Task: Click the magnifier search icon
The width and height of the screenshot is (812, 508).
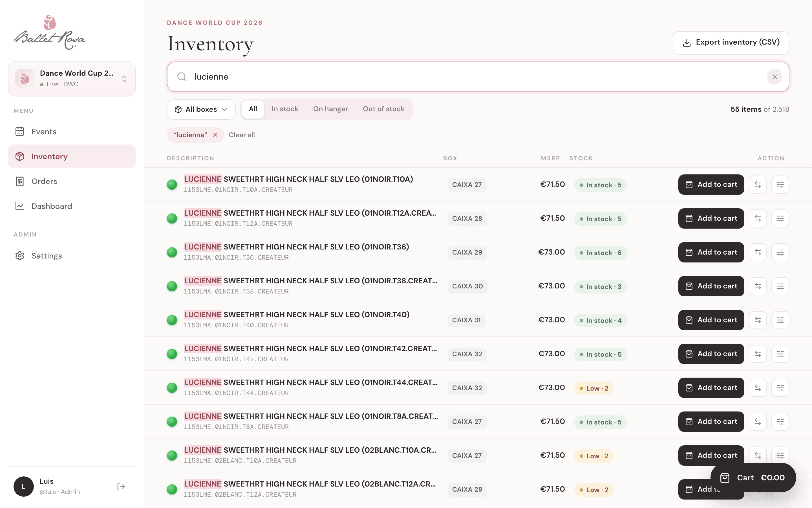Action: (182, 77)
